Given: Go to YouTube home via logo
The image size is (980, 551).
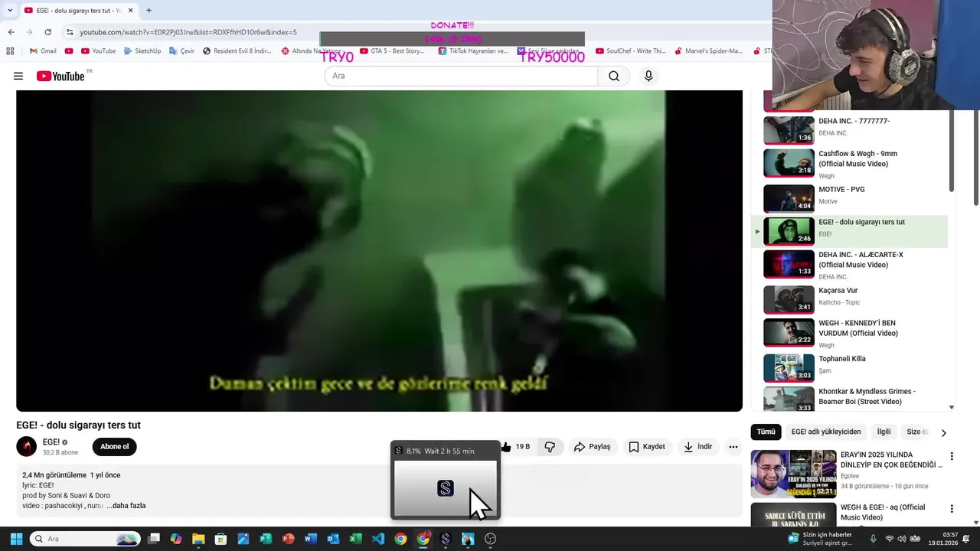Looking at the screenshot, I should (x=60, y=76).
